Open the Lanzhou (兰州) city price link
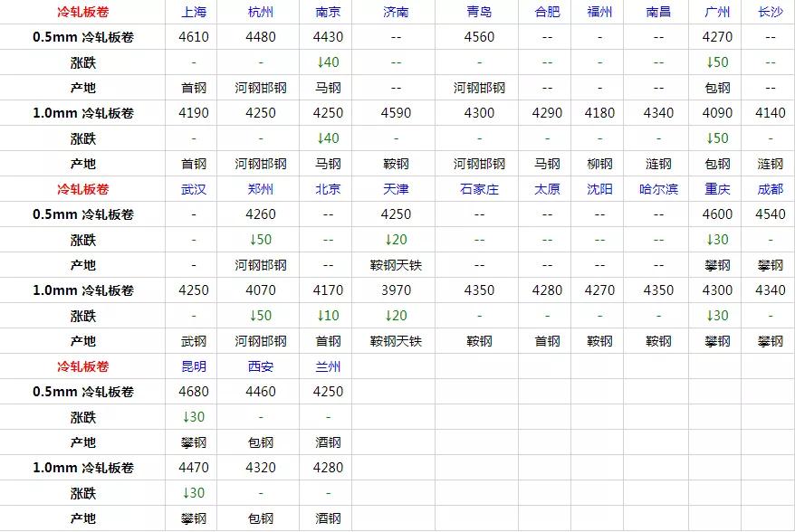 point(328,366)
